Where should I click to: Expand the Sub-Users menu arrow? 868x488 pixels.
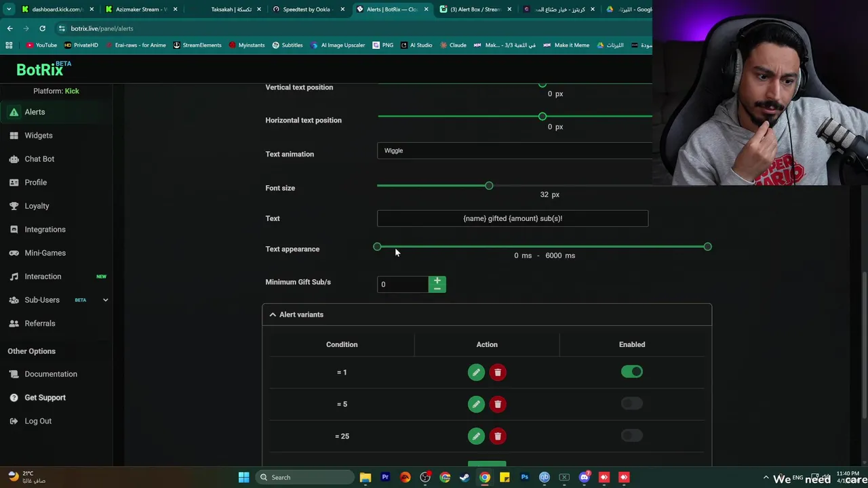click(x=105, y=300)
